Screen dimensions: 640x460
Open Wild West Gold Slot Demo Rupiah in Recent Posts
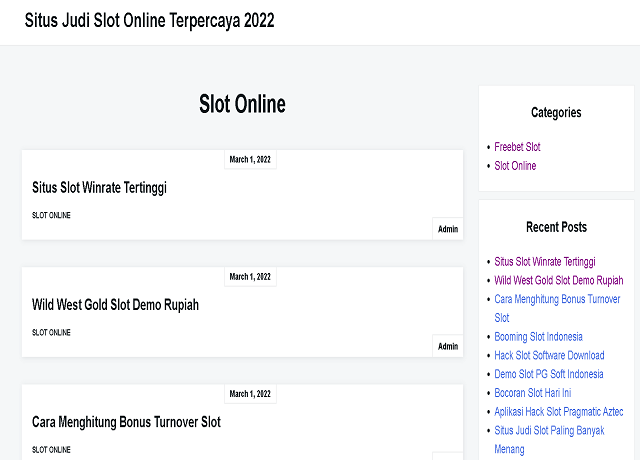point(558,280)
